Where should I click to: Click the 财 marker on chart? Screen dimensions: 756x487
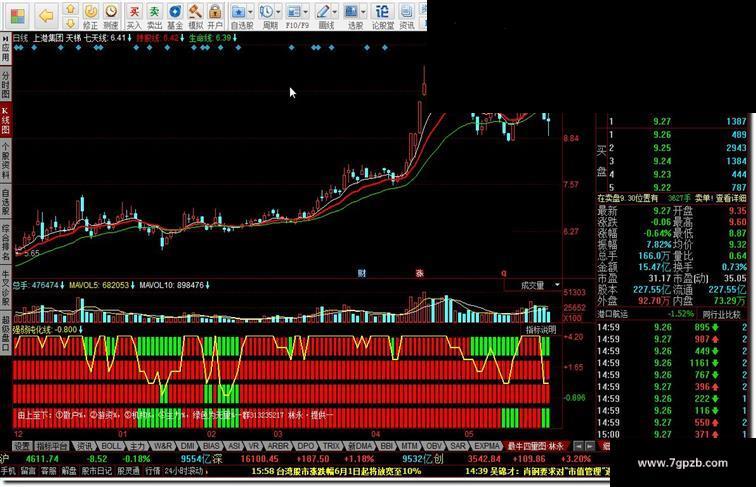click(362, 273)
